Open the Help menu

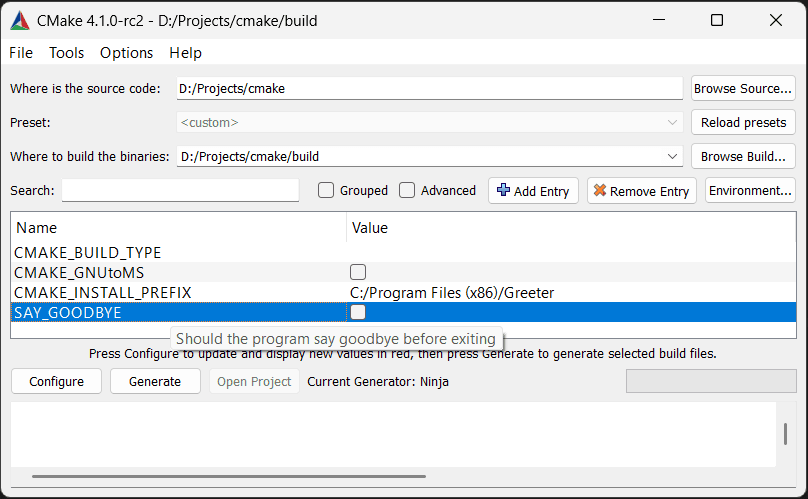click(186, 53)
